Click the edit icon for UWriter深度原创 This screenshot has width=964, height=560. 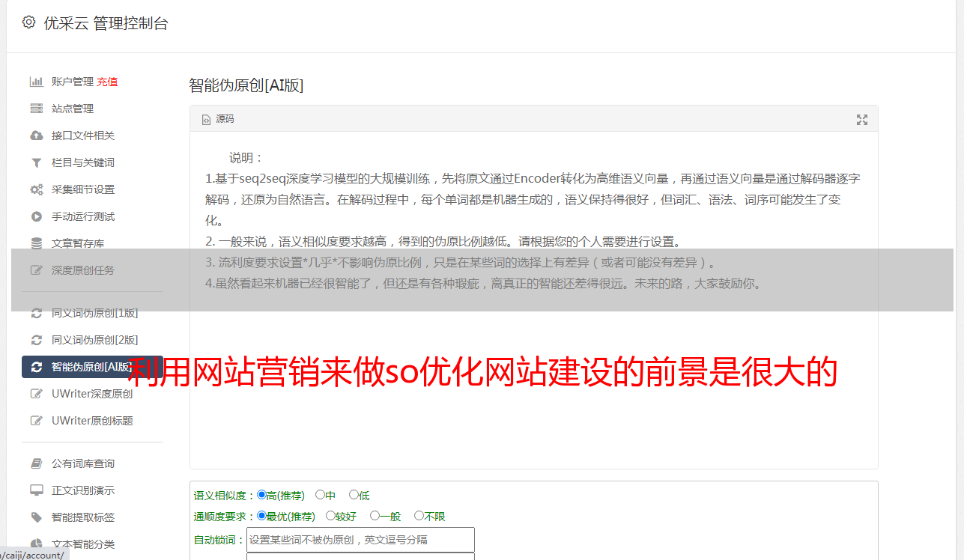click(x=36, y=394)
